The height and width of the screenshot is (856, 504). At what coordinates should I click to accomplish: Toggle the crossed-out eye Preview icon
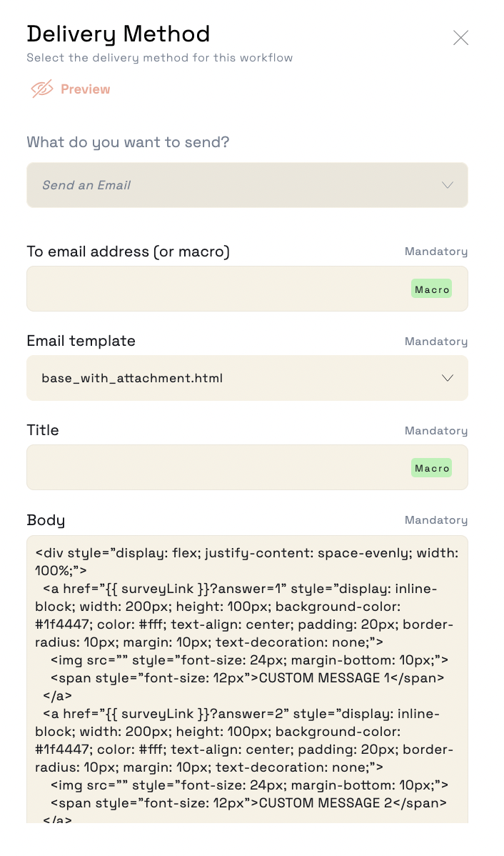[x=42, y=89]
